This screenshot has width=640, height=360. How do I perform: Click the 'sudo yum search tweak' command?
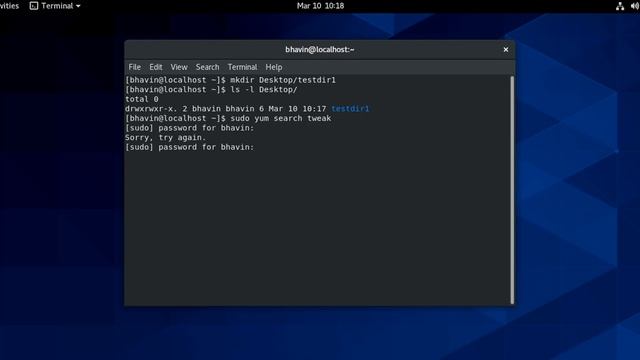pyautogui.click(x=281, y=118)
